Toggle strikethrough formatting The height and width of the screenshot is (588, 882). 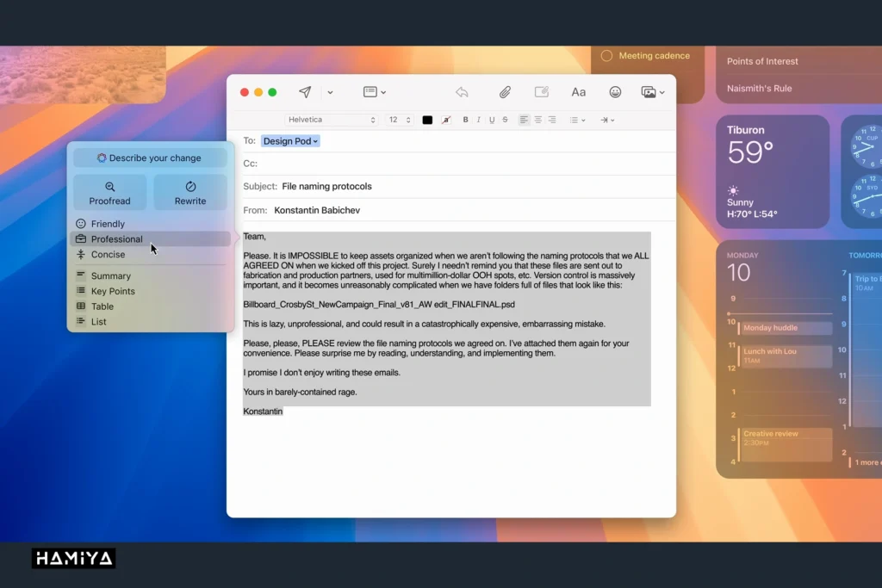click(505, 120)
